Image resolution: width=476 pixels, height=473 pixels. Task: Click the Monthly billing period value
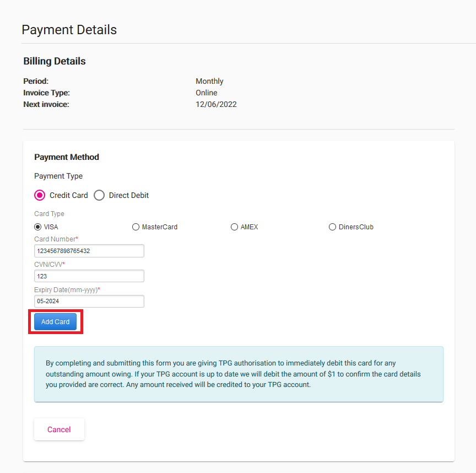[x=209, y=81]
